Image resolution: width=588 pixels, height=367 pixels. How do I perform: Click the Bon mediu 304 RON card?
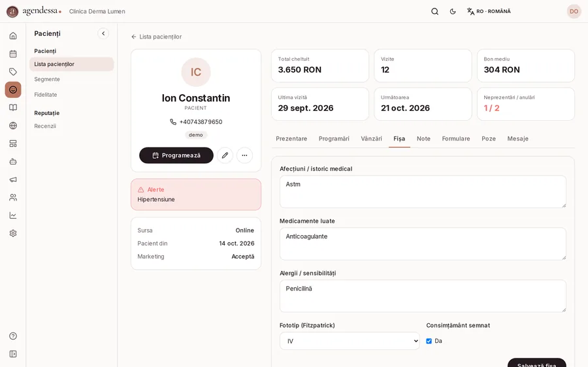526,65
